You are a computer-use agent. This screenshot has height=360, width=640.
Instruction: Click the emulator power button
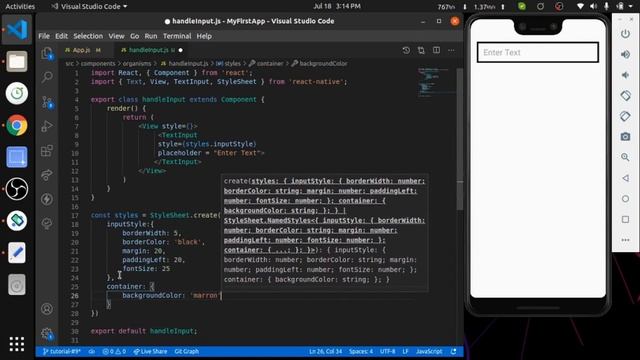[x=625, y=33]
